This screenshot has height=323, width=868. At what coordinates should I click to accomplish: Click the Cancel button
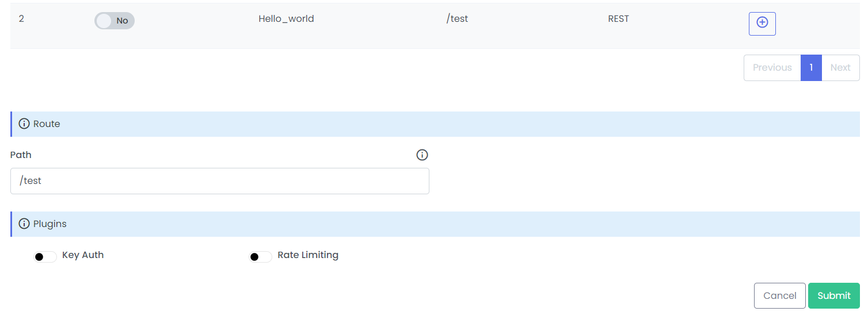[x=780, y=295]
